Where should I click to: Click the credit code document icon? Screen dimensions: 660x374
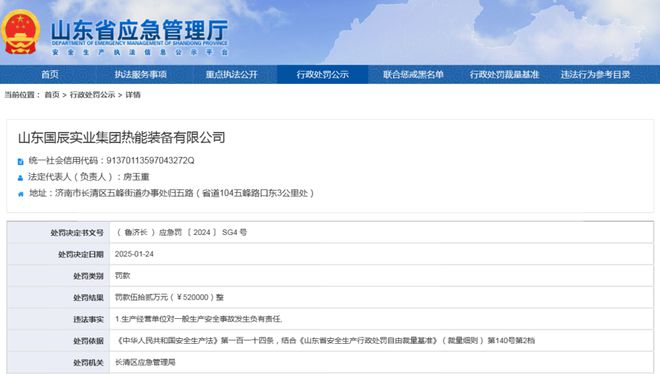click(x=20, y=162)
